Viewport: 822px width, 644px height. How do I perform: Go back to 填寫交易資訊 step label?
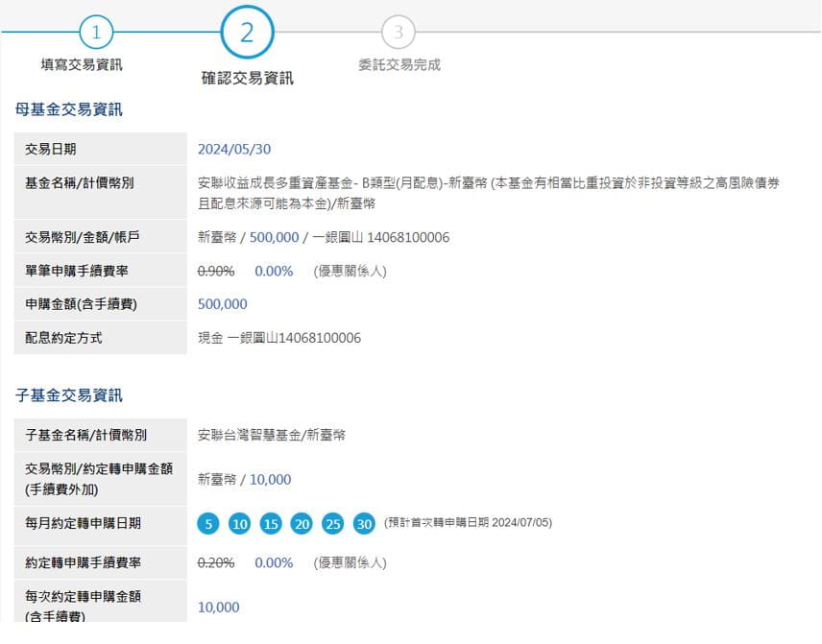[x=82, y=65]
